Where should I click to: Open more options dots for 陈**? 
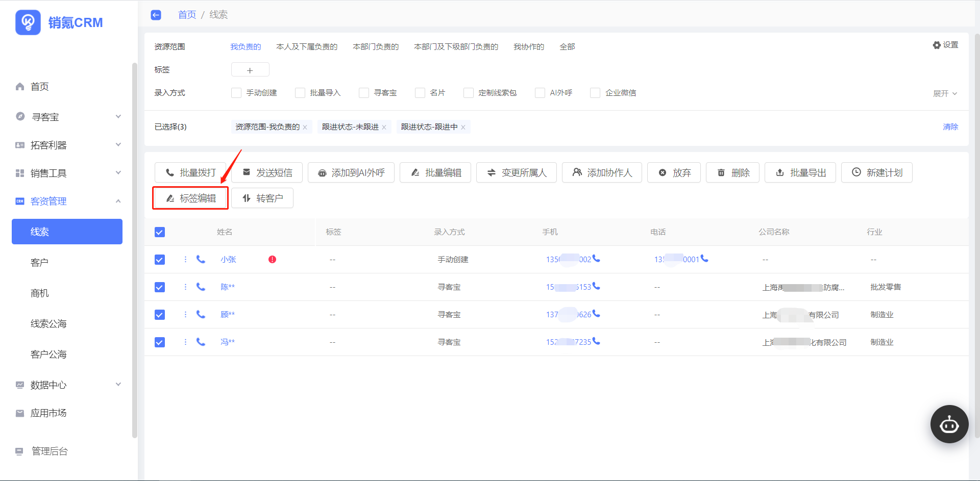185,287
